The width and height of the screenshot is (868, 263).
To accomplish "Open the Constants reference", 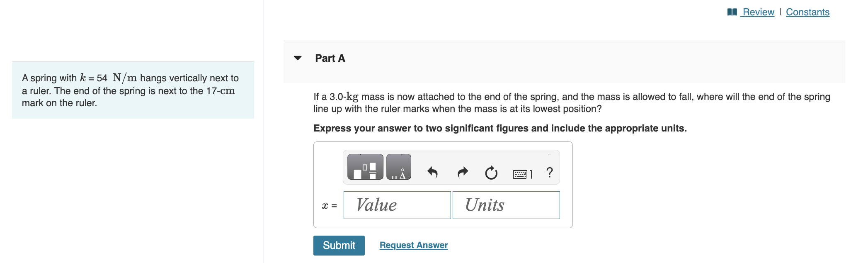I will (807, 12).
